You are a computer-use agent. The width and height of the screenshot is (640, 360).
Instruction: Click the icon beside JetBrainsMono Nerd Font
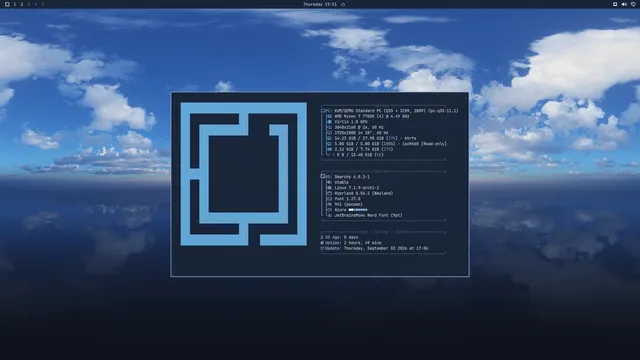point(329,216)
